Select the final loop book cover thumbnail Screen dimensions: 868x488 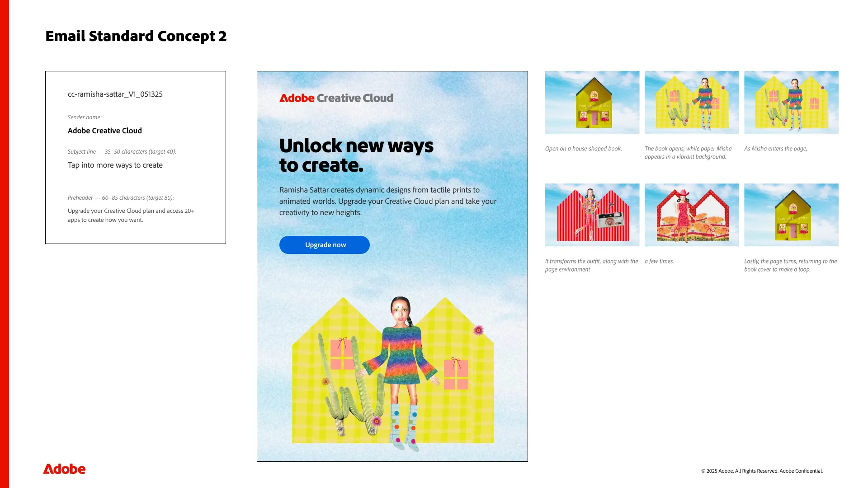(x=791, y=215)
